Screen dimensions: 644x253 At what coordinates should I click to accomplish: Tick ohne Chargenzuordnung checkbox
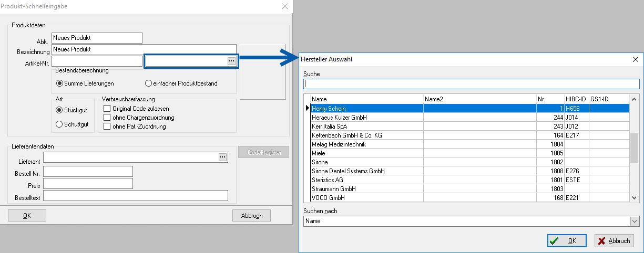pos(107,118)
